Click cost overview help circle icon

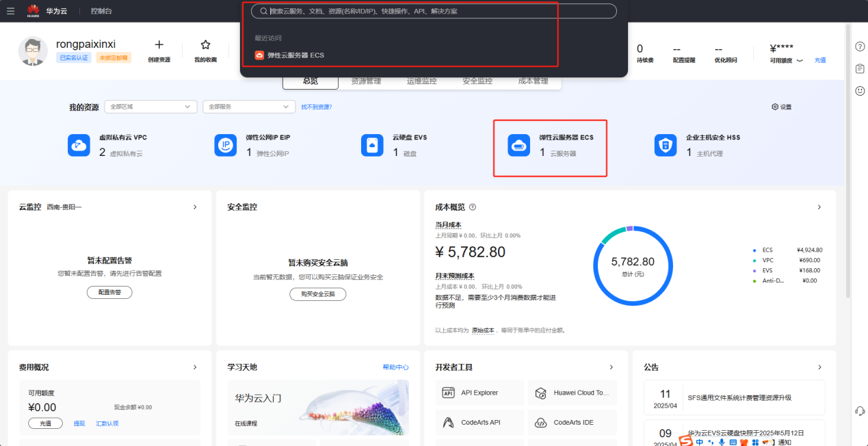coord(473,207)
